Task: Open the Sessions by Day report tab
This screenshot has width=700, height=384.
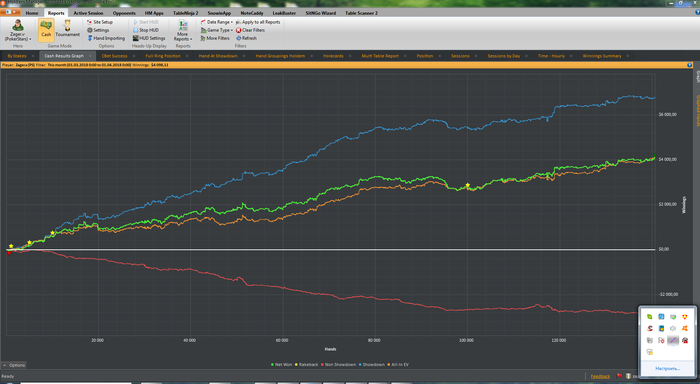Action: pos(504,56)
